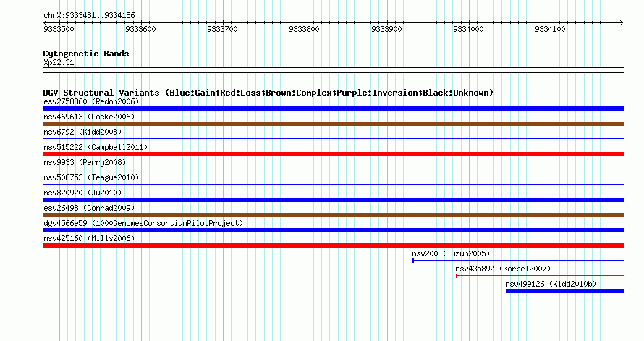Open the nsv499126 (Kidd2010b) label
Screen dimensions: 644x341
[x=551, y=284]
